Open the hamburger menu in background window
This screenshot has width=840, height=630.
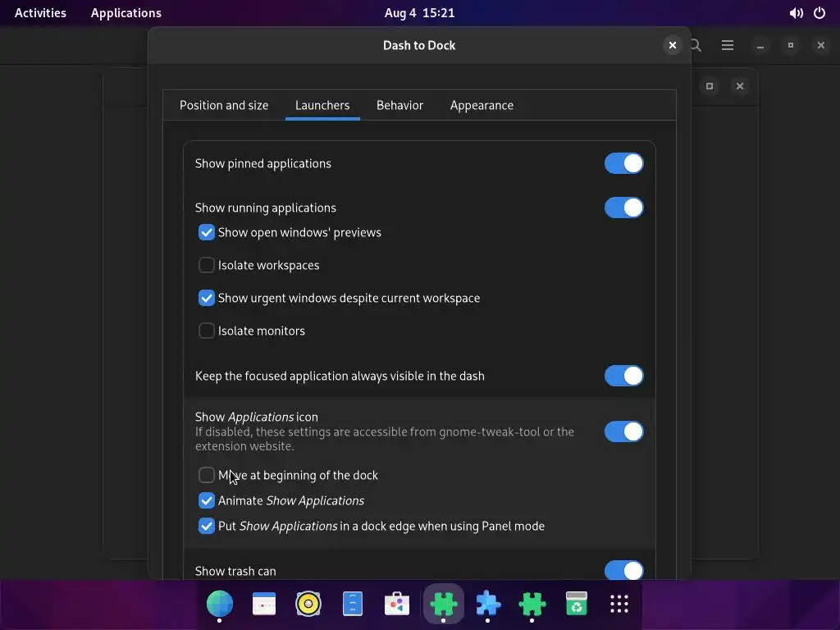point(728,45)
